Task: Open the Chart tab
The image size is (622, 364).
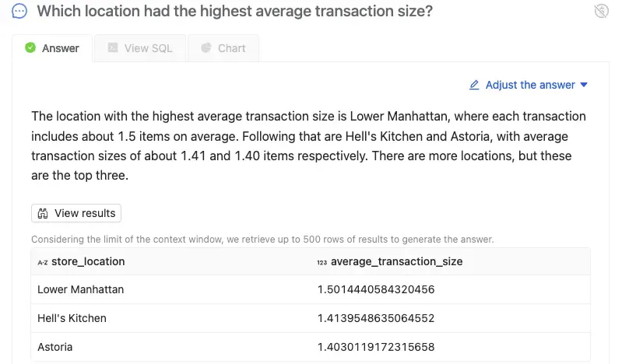Action: [x=223, y=48]
